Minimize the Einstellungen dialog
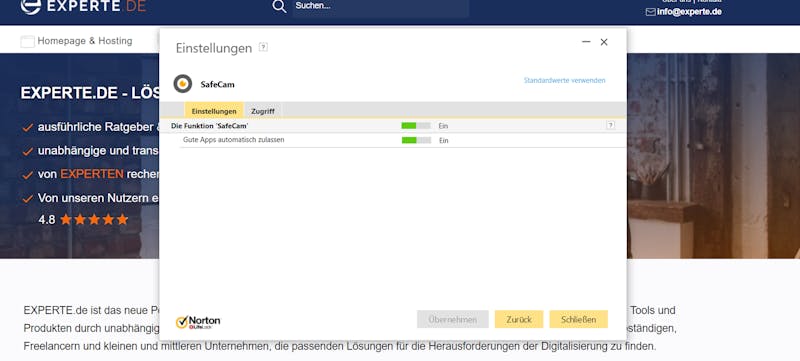The image size is (800, 361). coord(586,42)
